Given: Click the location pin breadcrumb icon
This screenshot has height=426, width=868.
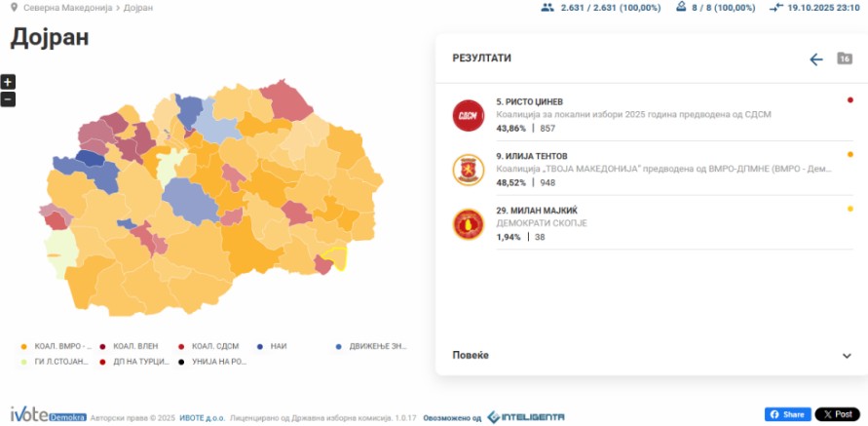Looking at the screenshot, I should (14, 7).
